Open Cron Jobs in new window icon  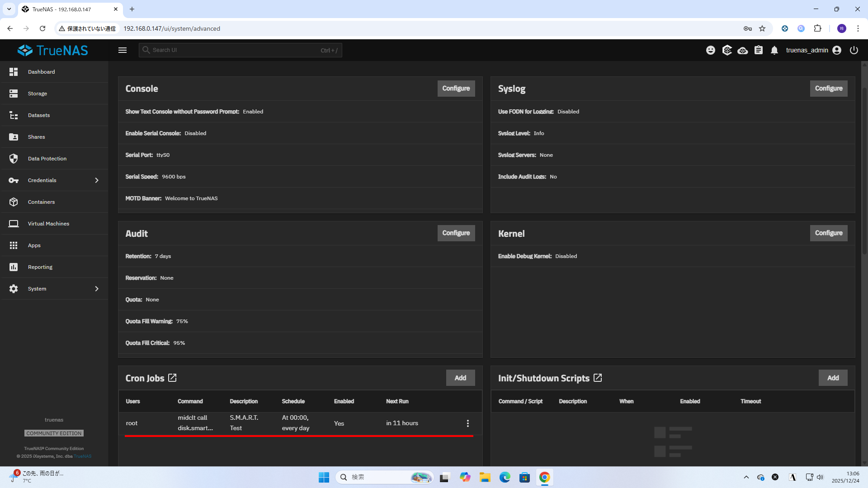(172, 378)
